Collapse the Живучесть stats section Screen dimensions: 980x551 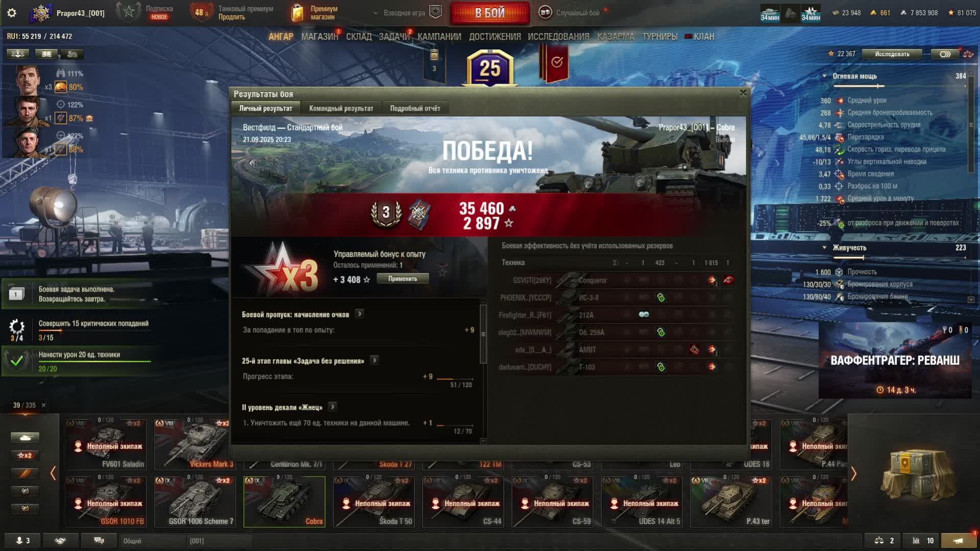pos(824,247)
